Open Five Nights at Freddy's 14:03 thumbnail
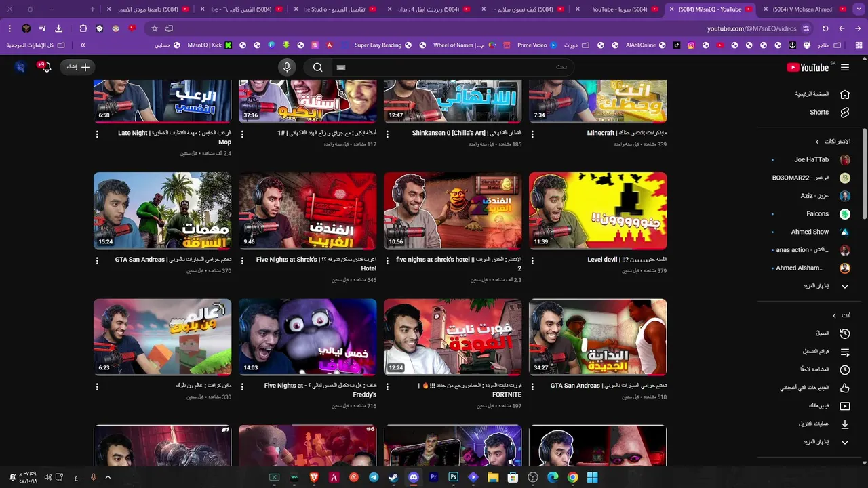Viewport: 868px width, 488px height. [308, 337]
